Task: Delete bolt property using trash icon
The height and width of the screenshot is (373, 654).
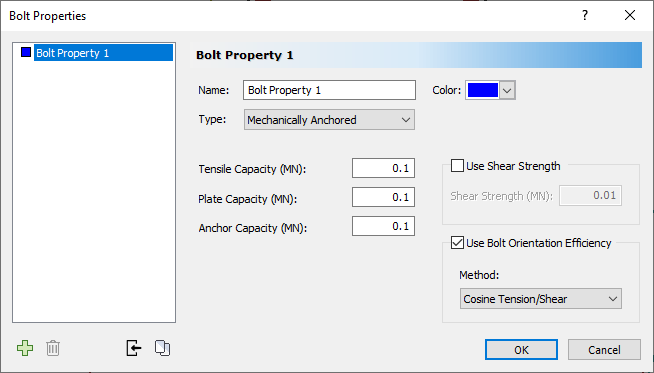Action: tap(53, 348)
